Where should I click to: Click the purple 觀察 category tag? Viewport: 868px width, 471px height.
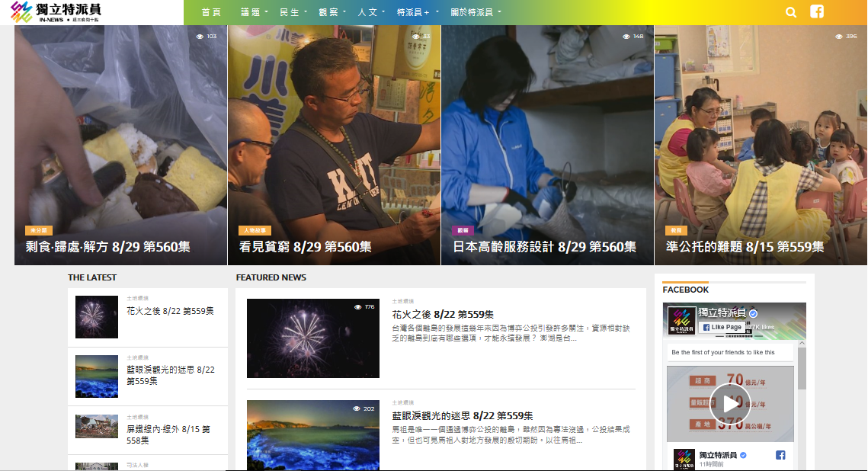click(x=463, y=230)
